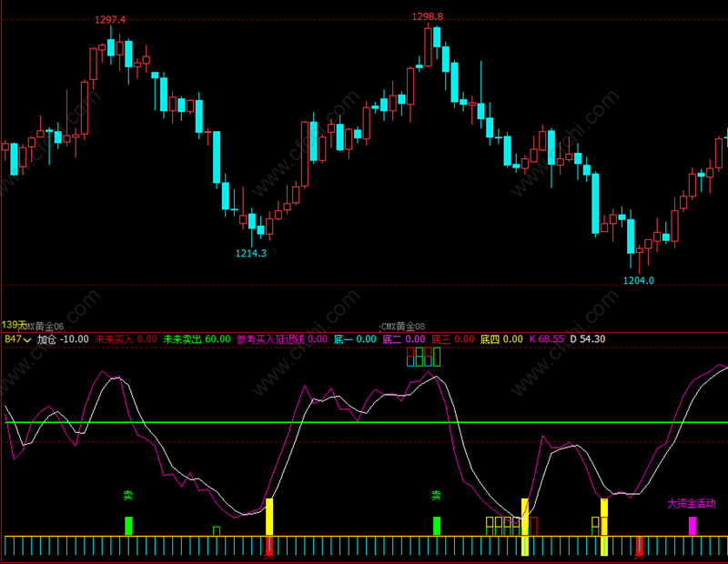This screenshot has width=728, height=564.
Task: Click the solid green bar under left 卖
Action: click(x=128, y=527)
